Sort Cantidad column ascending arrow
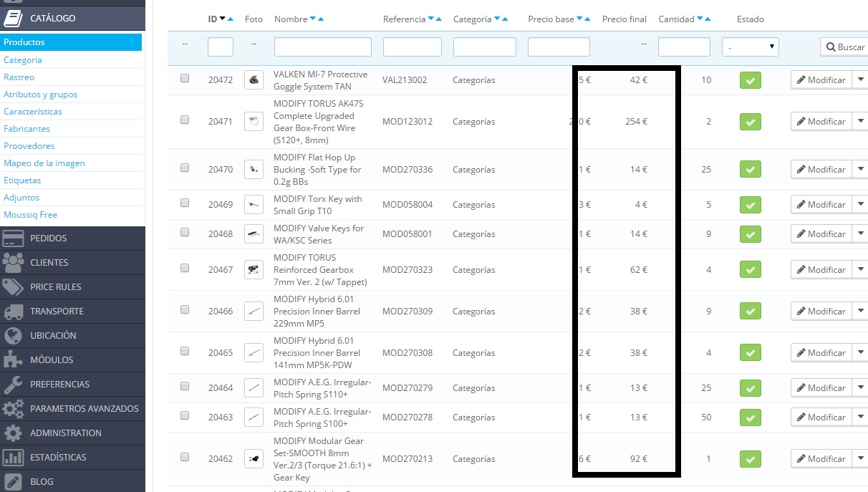868x492 pixels. [708, 19]
